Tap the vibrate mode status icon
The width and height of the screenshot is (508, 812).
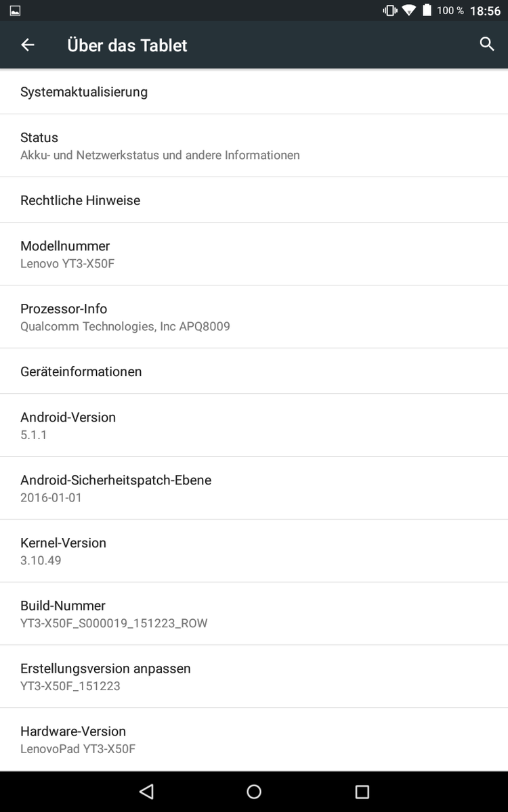389,10
